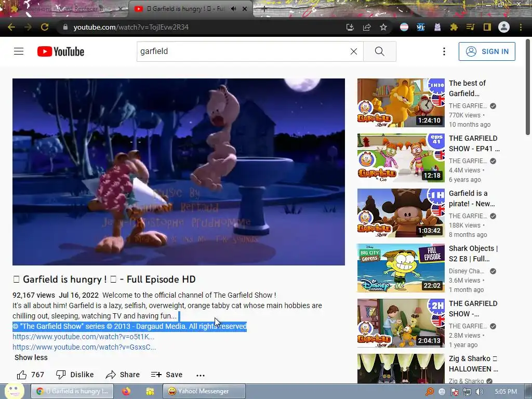Open the watch?v=GsxsC link
This screenshot has height=399, width=532.
pos(84,347)
